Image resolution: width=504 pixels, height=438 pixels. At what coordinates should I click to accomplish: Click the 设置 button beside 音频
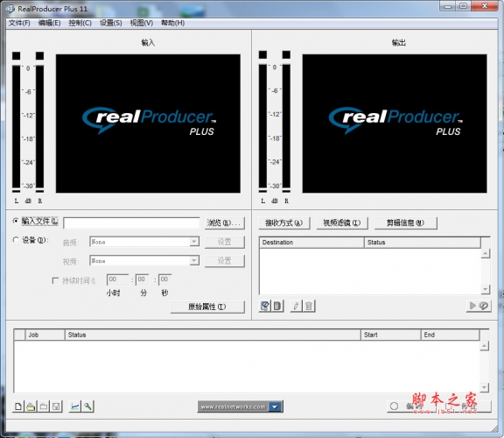coord(225,242)
